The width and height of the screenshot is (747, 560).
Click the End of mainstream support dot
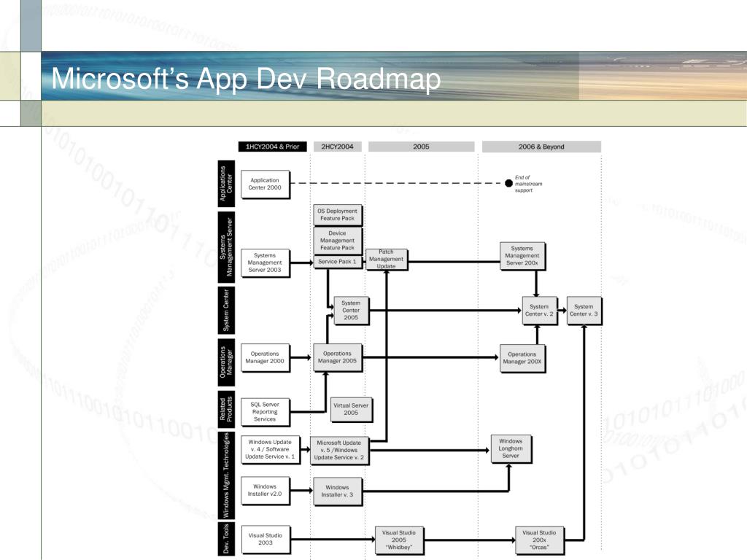[x=508, y=183]
